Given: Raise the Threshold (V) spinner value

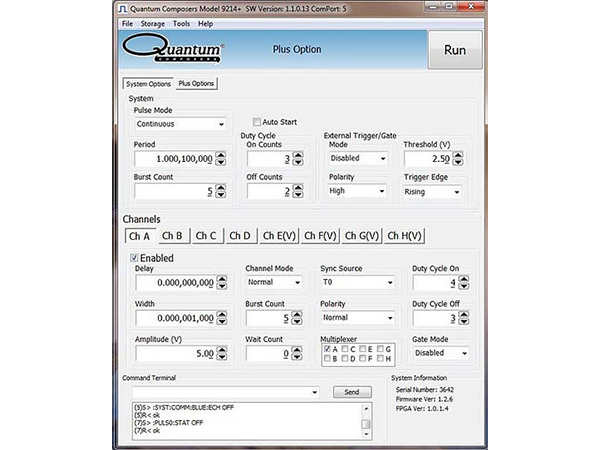Looking at the screenshot, I should tap(458, 155).
